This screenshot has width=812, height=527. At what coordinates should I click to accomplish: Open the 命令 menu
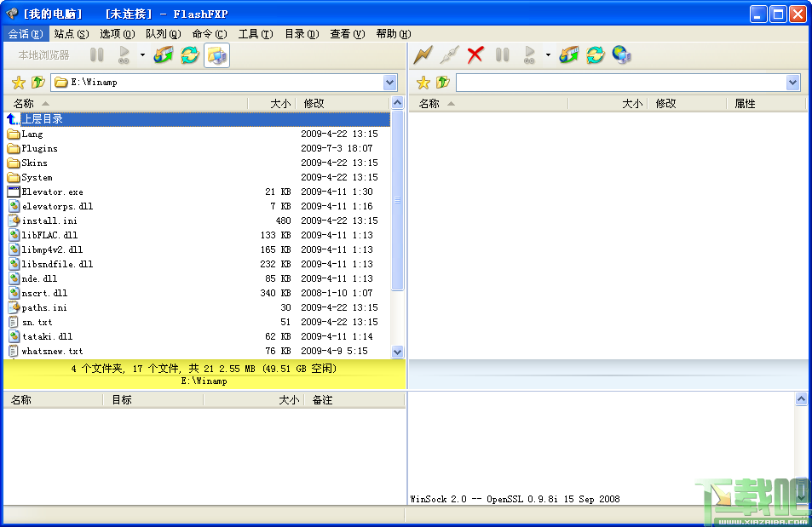point(210,34)
